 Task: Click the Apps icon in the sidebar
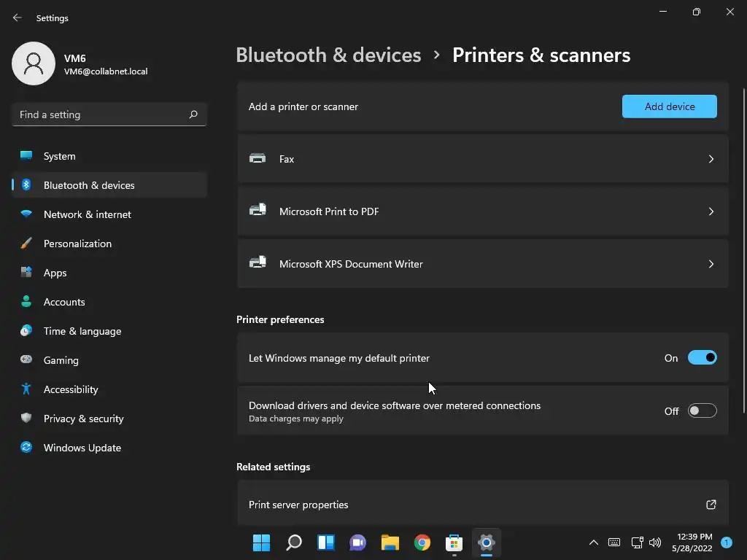pos(26,273)
